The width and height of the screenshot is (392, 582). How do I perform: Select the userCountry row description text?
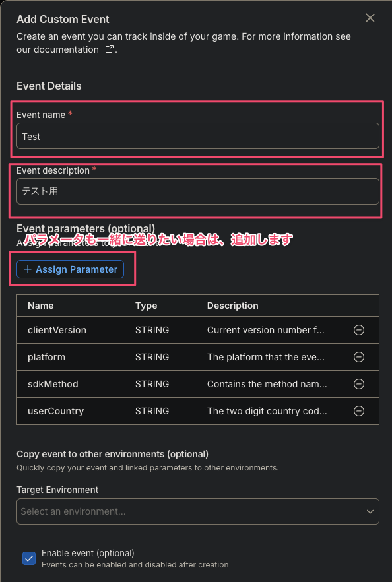point(267,411)
